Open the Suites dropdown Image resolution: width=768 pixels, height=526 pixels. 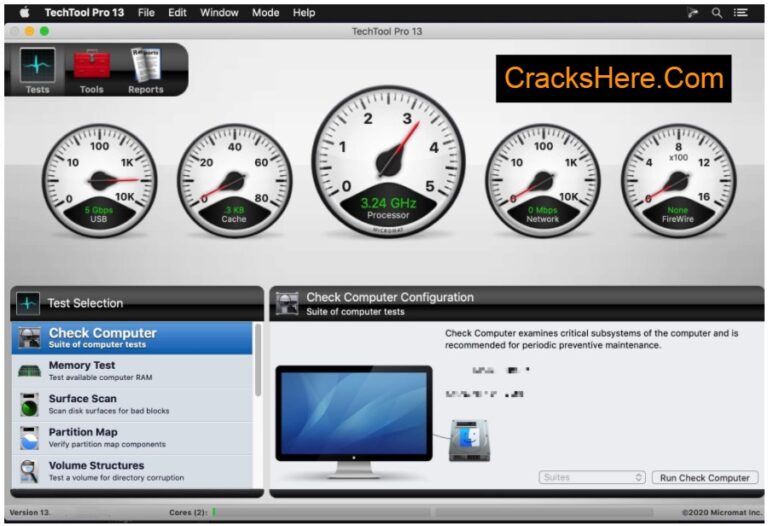pyautogui.click(x=592, y=477)
